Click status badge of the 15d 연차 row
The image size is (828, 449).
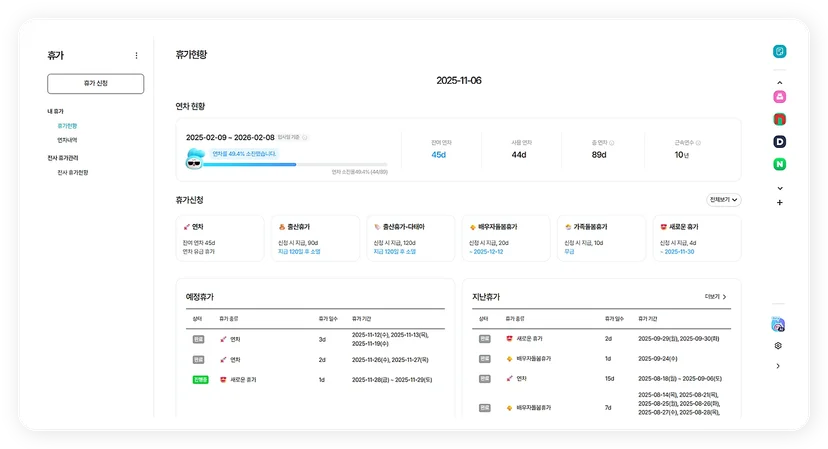[484, 379]
